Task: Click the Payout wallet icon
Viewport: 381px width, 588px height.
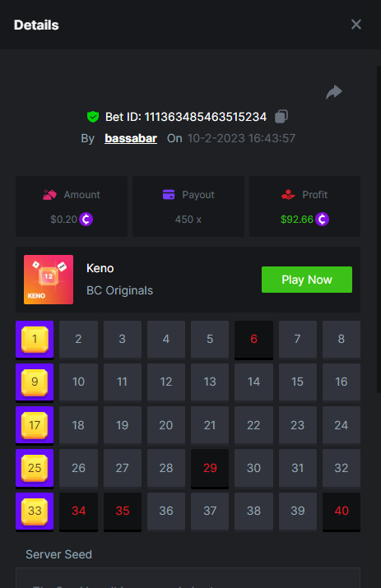Action: click(x=169, y=195)
